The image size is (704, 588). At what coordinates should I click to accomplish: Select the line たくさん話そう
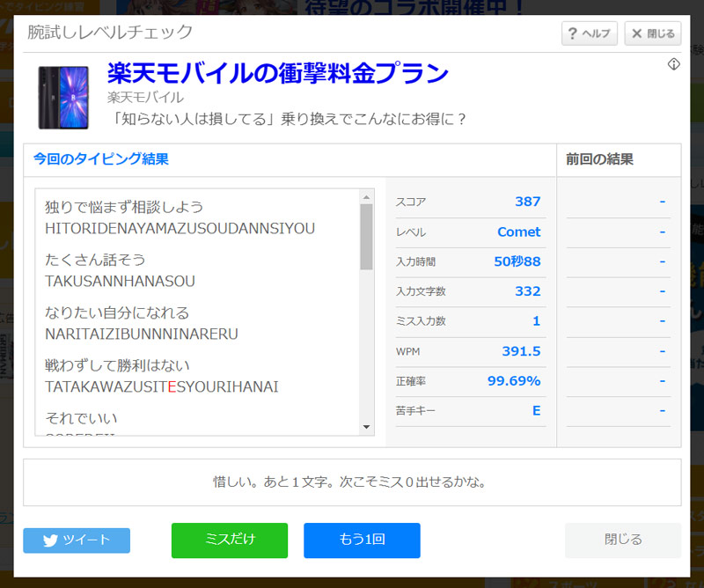coord(95,260)
